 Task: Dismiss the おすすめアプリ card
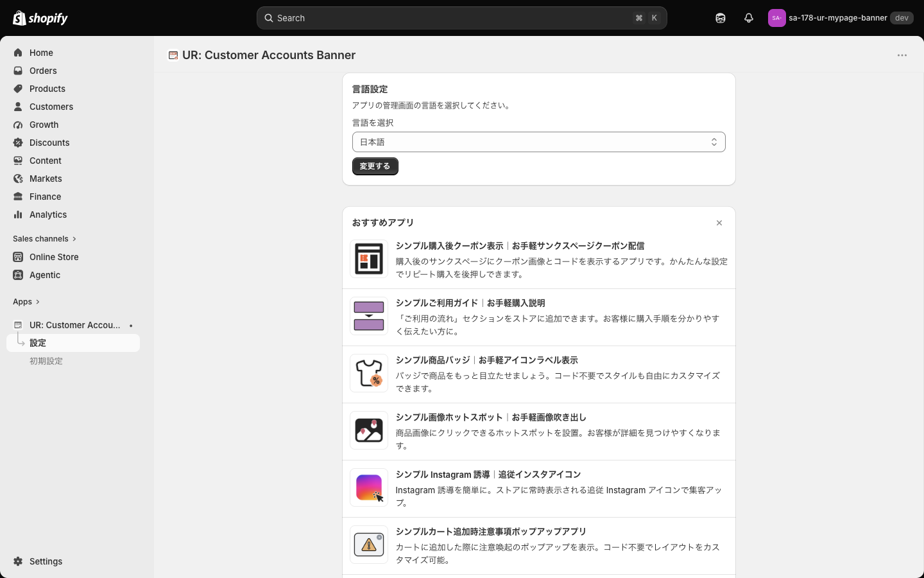(x=719, y=223)
